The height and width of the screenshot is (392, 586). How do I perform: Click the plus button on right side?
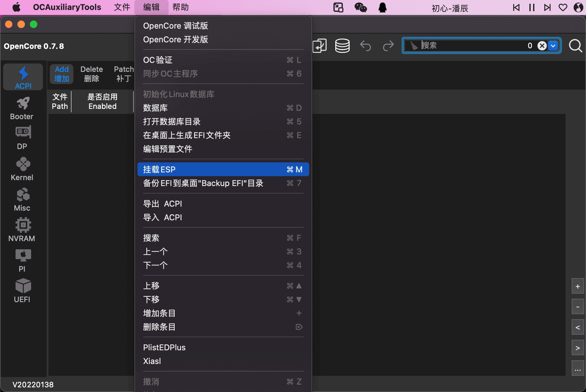pyautogui.click(x=578, y=287)
